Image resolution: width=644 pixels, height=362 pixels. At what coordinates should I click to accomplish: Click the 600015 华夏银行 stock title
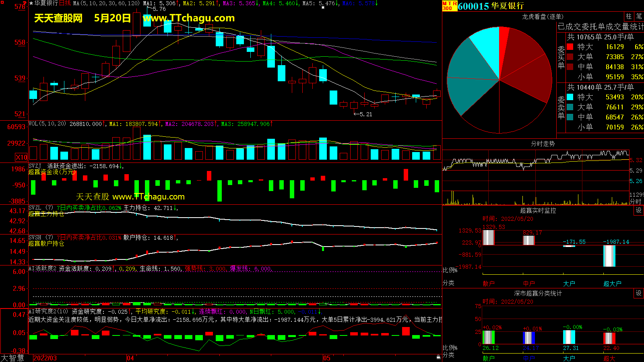click(491, 6)
